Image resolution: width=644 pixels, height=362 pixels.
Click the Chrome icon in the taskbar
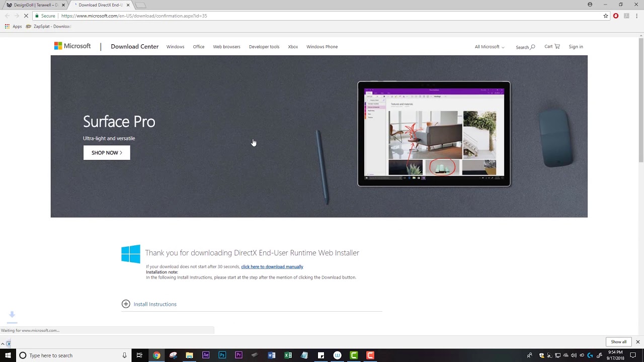pos(156,355)
